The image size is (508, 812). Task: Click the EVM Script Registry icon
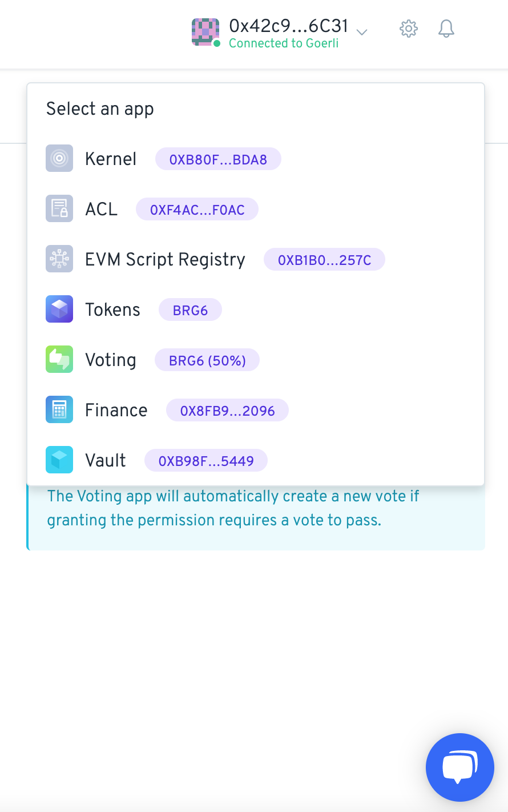click(59, 259)
